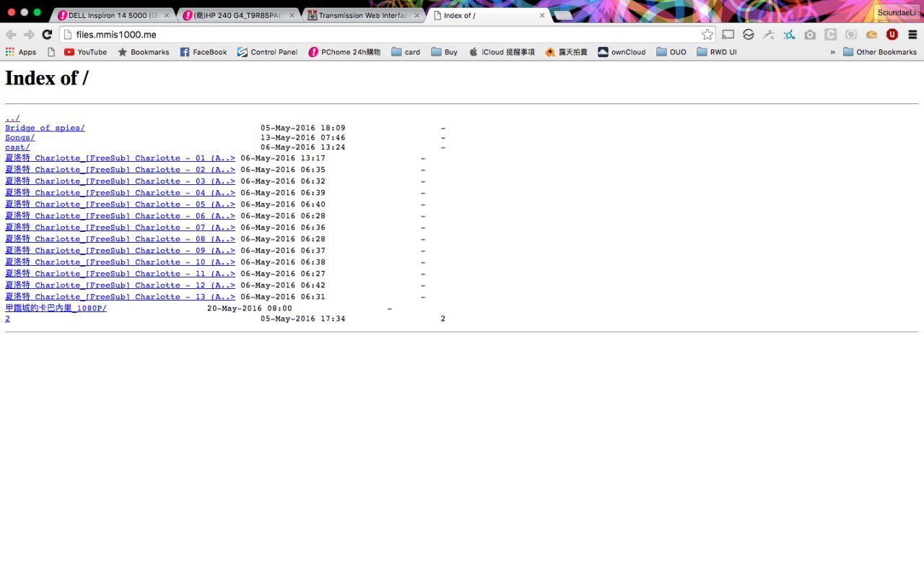Open Charlotte episode 01 file link

pos(120,158)
